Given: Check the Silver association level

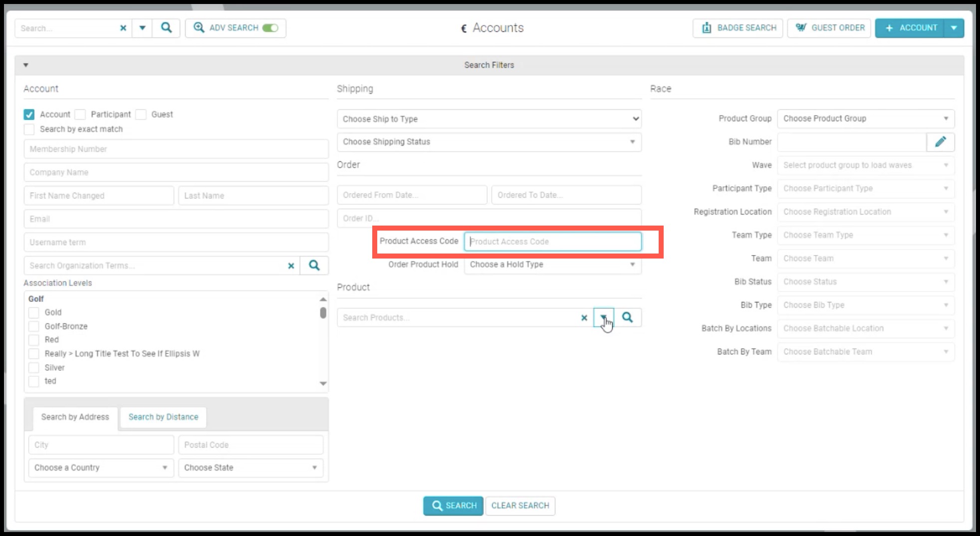Looking at the screenshot, I should (33, 368).
